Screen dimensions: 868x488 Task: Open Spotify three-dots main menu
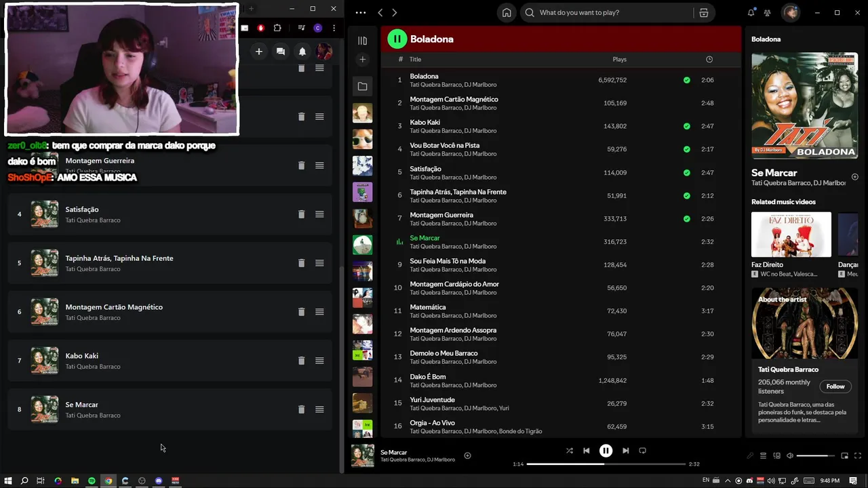tap(360, 12)
